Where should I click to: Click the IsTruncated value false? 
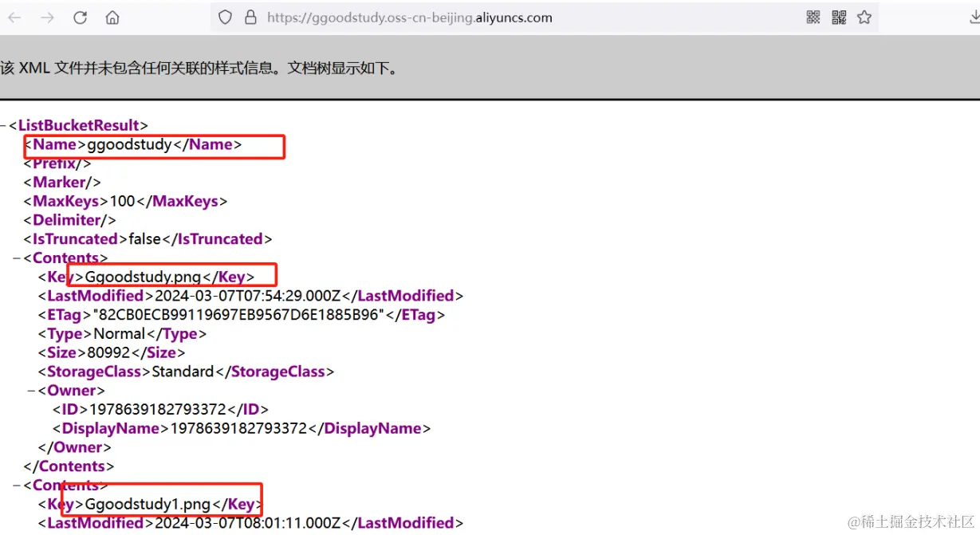coord(144,239)
